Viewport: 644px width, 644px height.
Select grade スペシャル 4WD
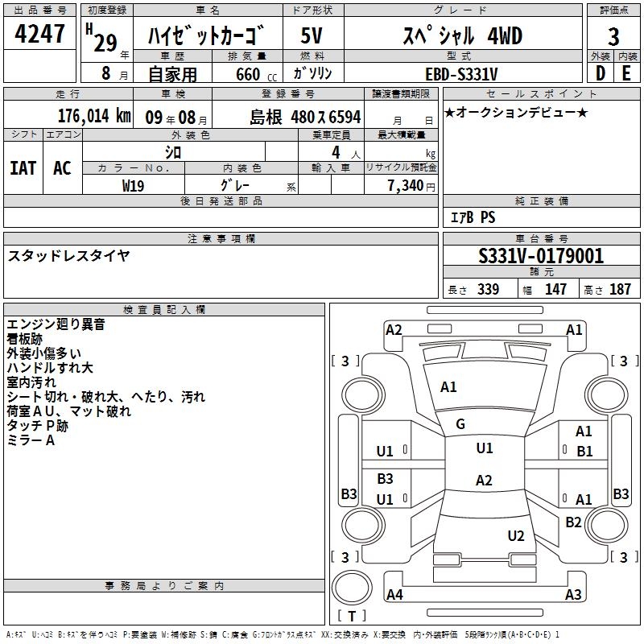[x=462, y=35]
